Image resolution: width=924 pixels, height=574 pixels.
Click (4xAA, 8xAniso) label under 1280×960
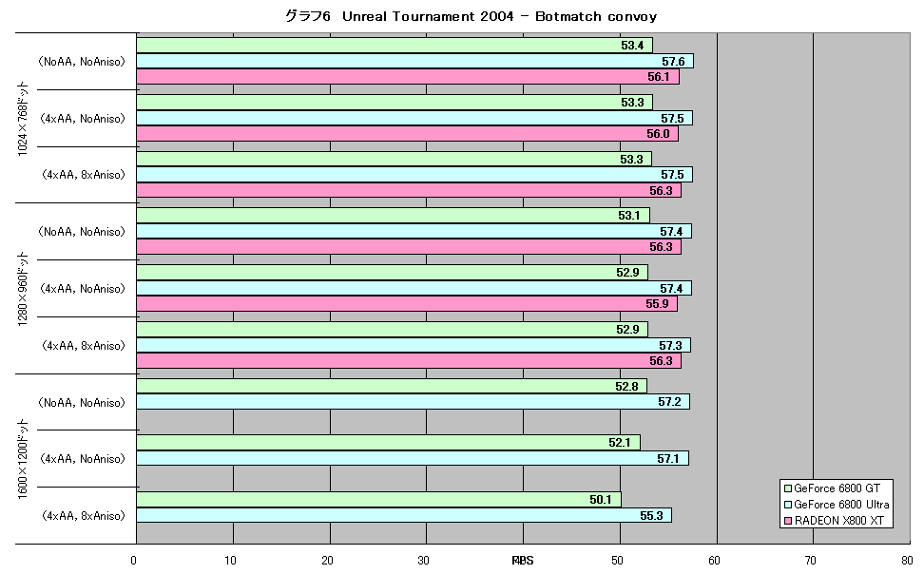tap(83, 345)
